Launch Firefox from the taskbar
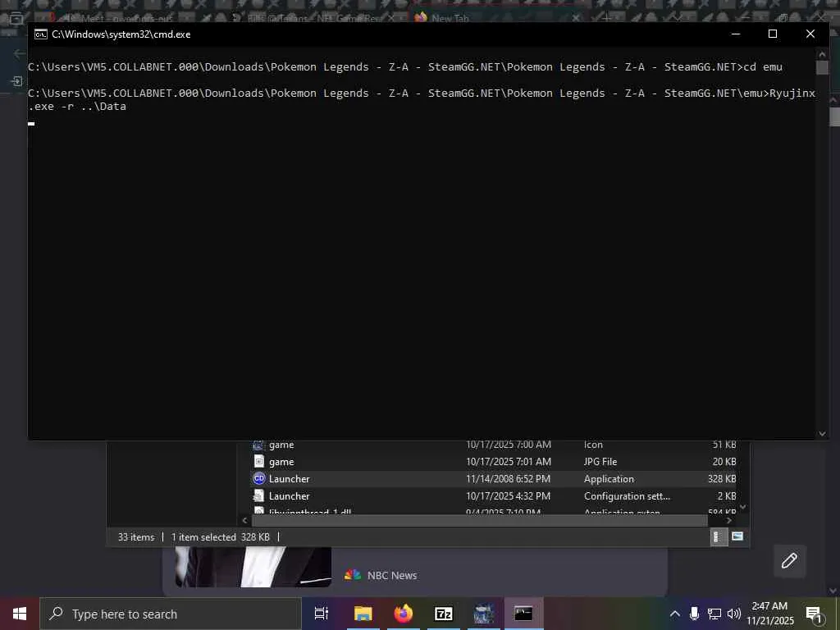Viewport: 840px width, 630px height. point(404,614)
